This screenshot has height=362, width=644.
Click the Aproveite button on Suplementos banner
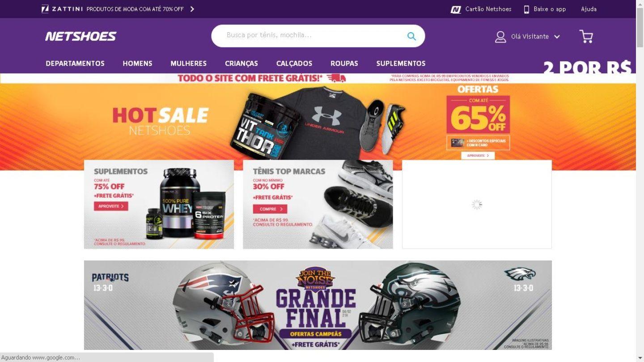111,206
